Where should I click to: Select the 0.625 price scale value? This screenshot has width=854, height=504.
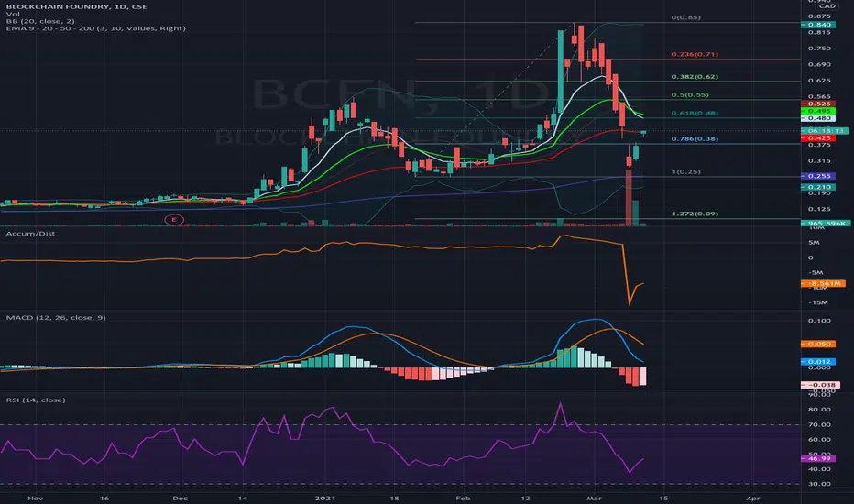point(819,81)
